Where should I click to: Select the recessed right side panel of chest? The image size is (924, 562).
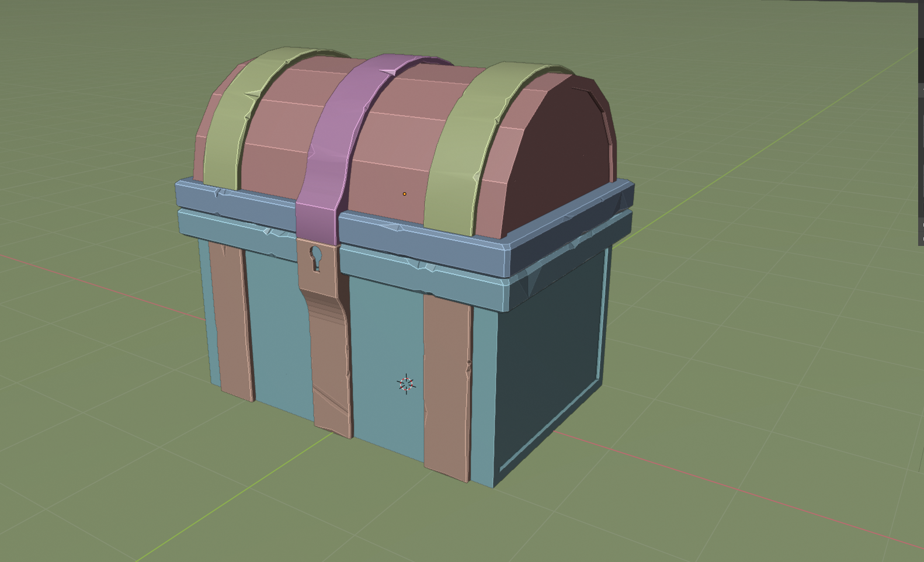tap(548, 362)
